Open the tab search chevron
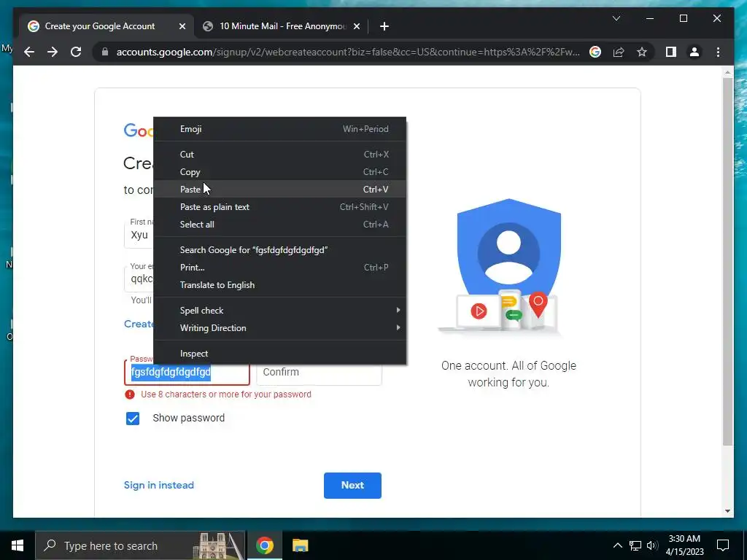The image size is (747, 560). tap(616, 18)
